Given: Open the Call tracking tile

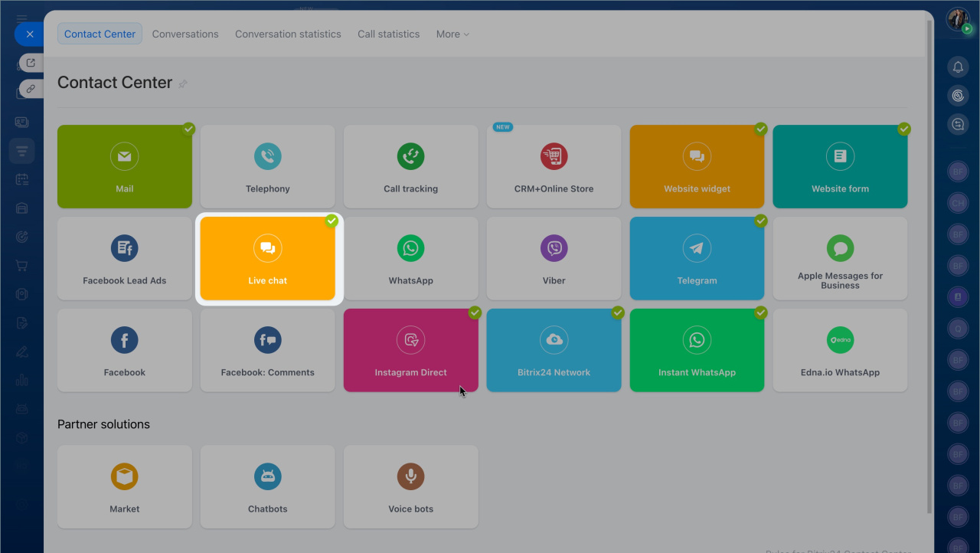Looking at the screenshot, I should [x=411, y=167].
